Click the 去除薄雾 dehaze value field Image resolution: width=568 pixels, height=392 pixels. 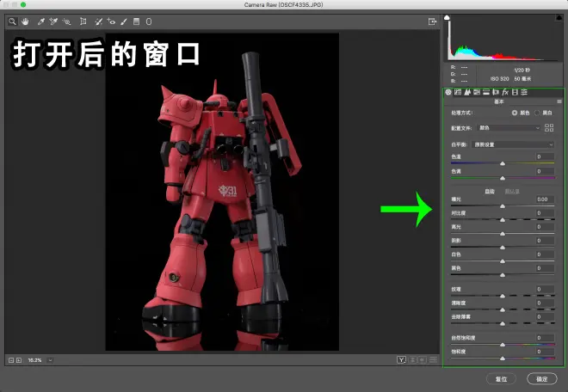[545, 316]
